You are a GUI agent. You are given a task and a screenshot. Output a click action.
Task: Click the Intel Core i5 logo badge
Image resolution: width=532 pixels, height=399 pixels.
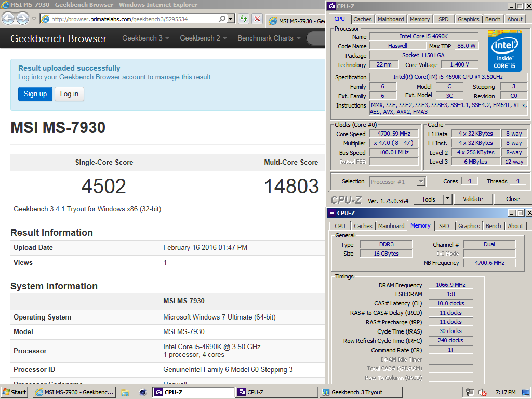[504, 51]
